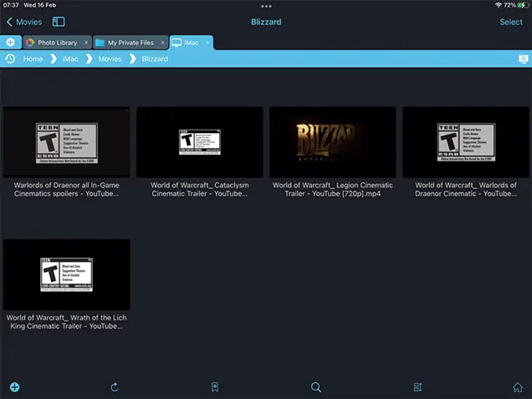Click the Blizzard title heading
This screenshot has height=399, width=532.
point(266,22)
